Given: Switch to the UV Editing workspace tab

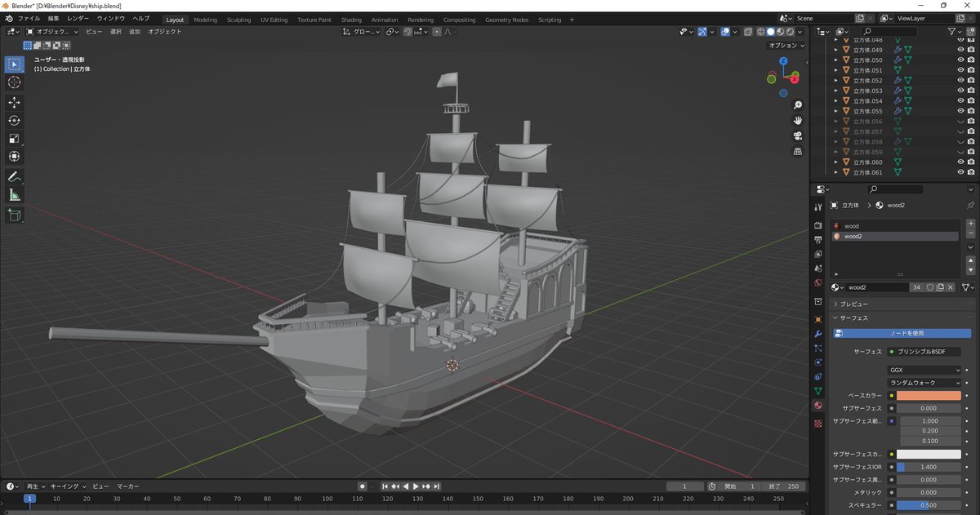Looking at the screenshot, I should click(x=274, y=20).
